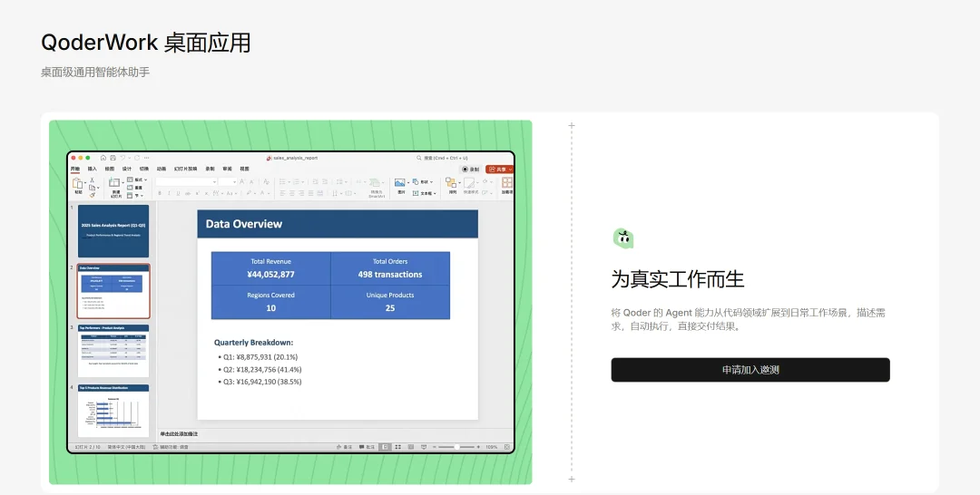The image size is (980, 495).
Task: Click the Q2: ¥18,234,756 (41.4%) bullet
Action: point(262,370)
